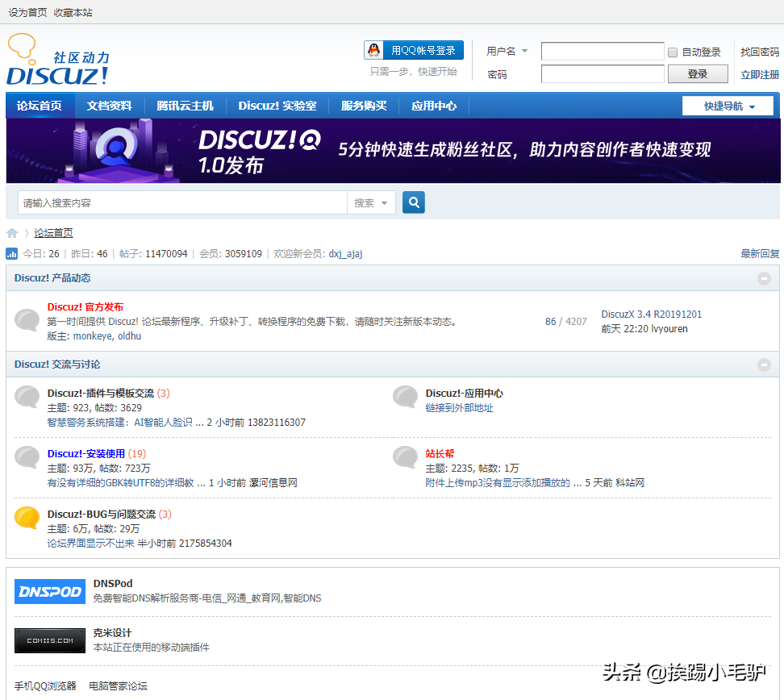Click the 最新回复 link
The height and width of the screenshot is (700, 784).
(760, 253)
